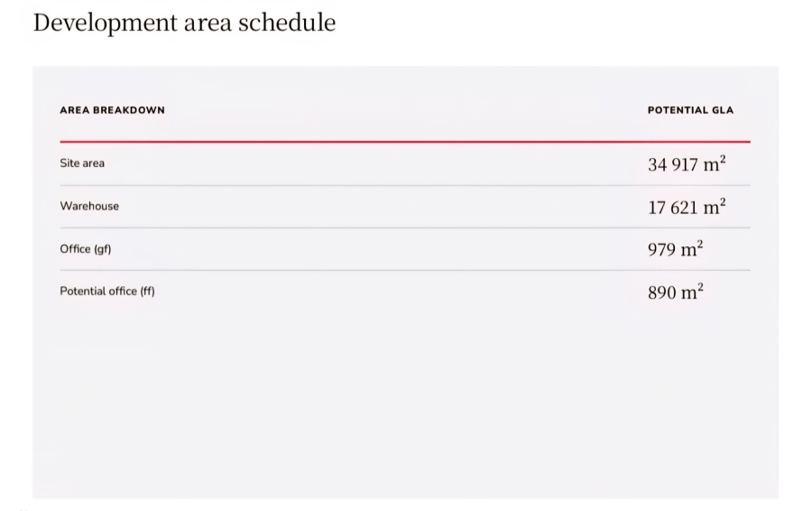
Task: Click the red line under the headers
Action: click(x=405, y=141)
